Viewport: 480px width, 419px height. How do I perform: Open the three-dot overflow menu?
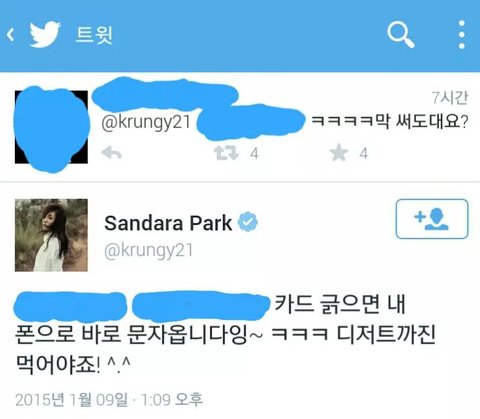(462, 35)
